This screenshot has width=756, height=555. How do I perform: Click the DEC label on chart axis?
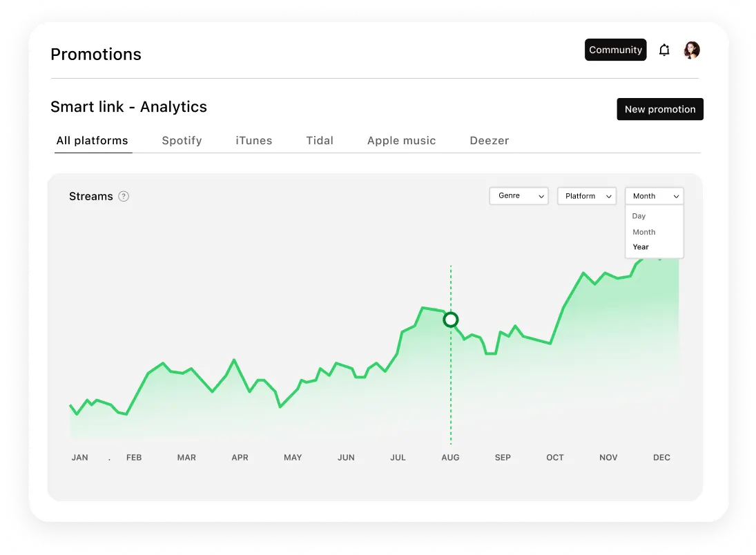point(661,458)
